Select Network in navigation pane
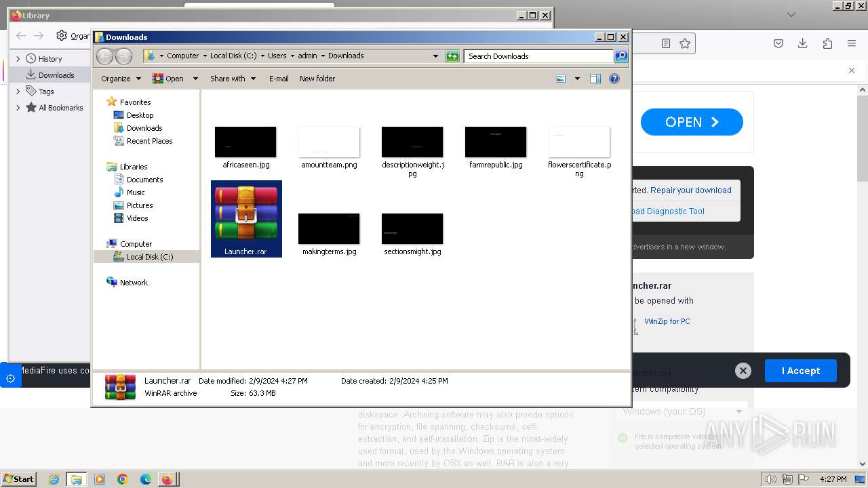This screenshot has height=488, width=868. point(134,283)
